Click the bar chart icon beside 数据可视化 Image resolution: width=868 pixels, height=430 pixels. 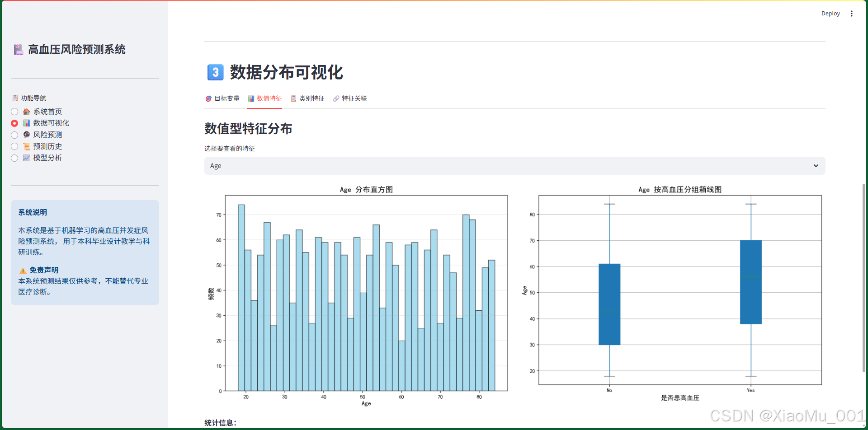point(27,123)
